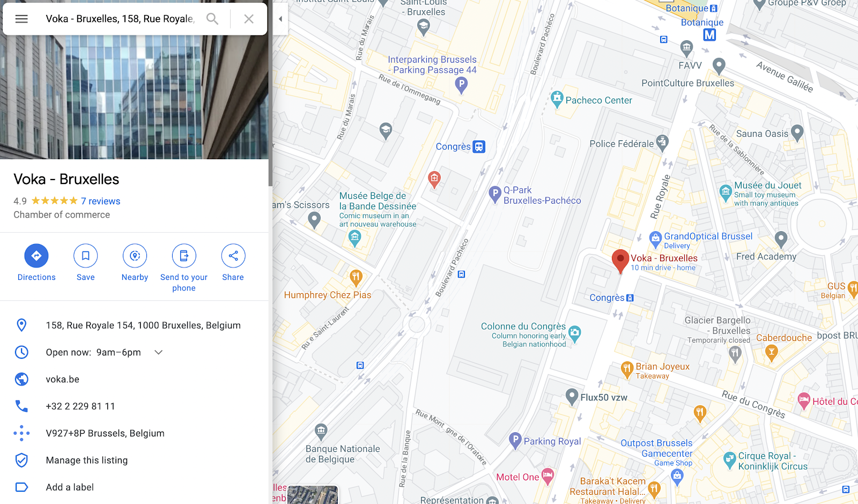Screen dimensions: 858x504
Task: Visit voka.be website
Action: (63, 379)
